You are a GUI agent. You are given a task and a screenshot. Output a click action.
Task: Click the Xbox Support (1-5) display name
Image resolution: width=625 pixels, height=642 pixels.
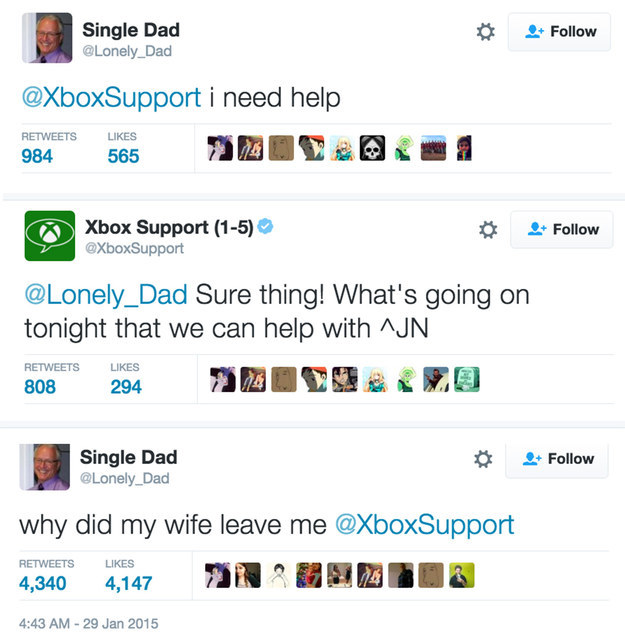point(169,227)
